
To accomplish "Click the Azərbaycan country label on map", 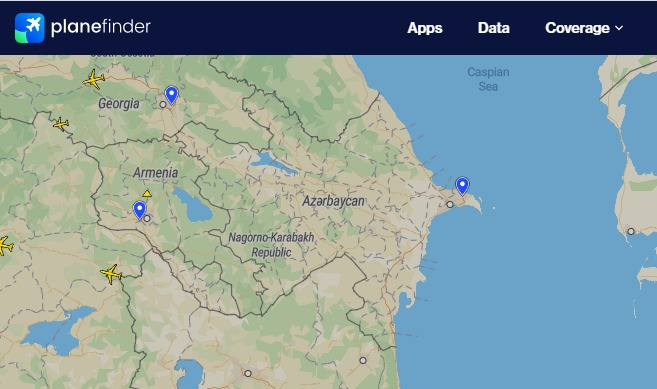I will tap(334, 201).
